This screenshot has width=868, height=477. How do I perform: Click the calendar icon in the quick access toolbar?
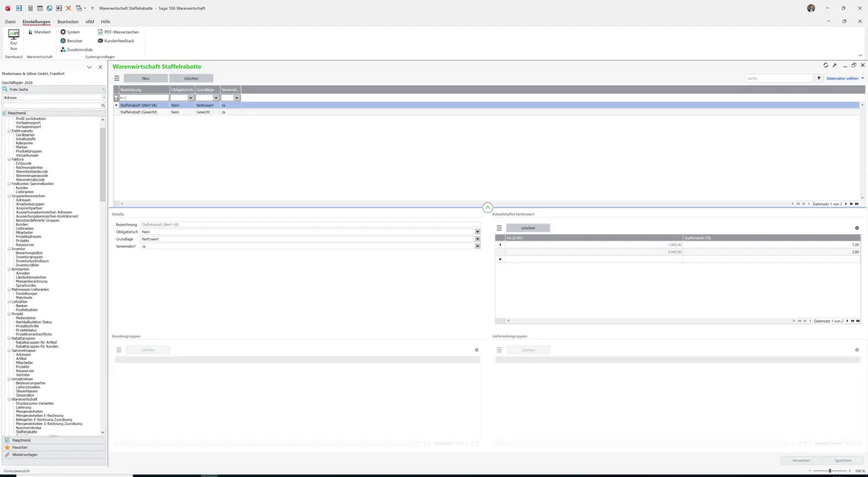(x=39, y=8)
